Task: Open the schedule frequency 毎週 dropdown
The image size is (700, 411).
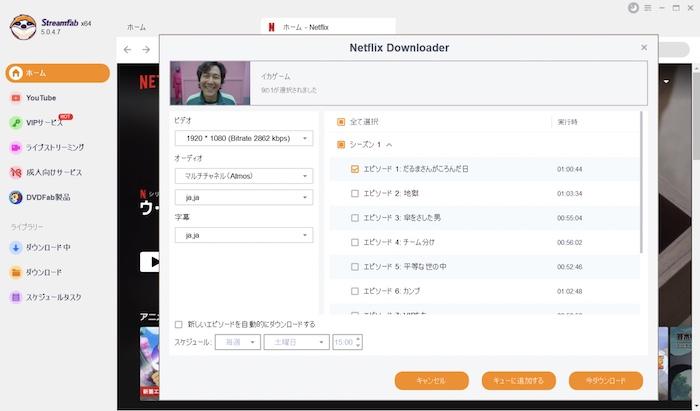Action: tap(238, 342)
